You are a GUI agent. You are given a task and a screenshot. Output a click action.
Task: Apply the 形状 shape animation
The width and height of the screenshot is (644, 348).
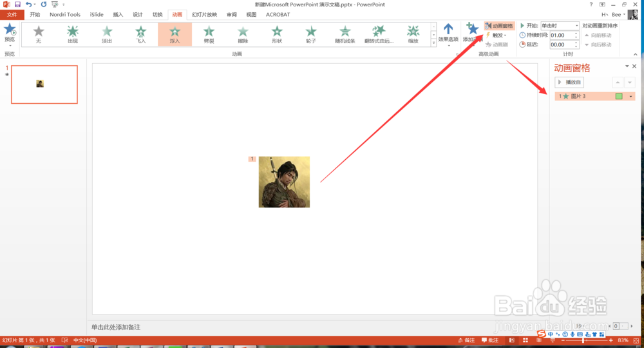point(277,34)
